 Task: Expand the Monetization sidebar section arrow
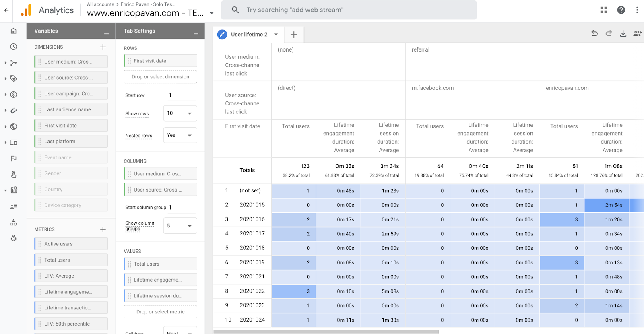[5, 95]
